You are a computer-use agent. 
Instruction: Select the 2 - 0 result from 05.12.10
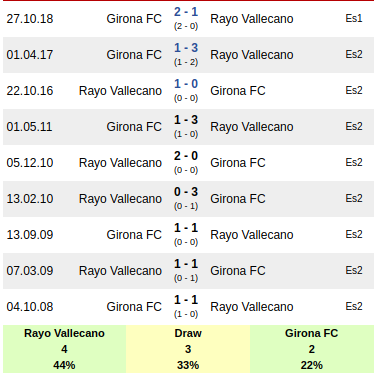click(x=186, y=156)
